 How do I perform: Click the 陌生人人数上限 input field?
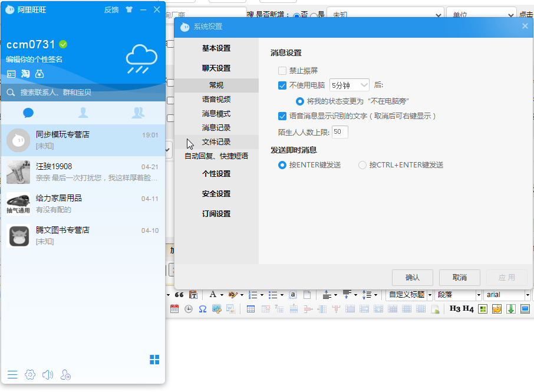coord(340,132)
